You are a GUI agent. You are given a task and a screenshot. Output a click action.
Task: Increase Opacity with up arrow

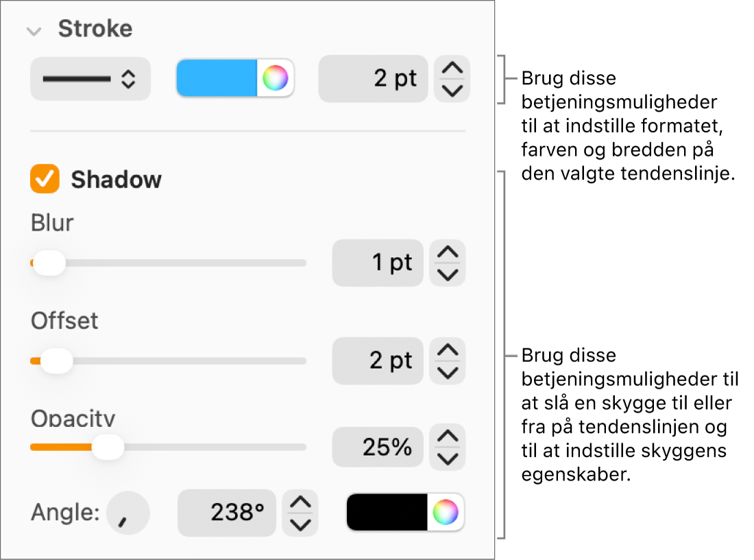click(448, 437)
